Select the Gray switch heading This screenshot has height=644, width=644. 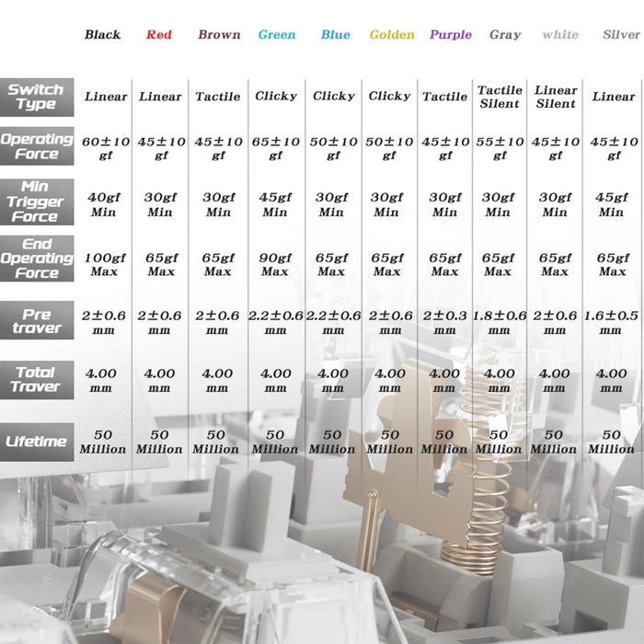pos(505,35)
